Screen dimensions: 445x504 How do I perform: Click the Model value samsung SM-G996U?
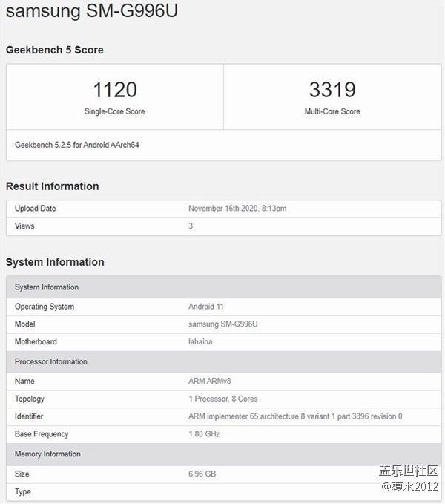click(x=221, y=324)
